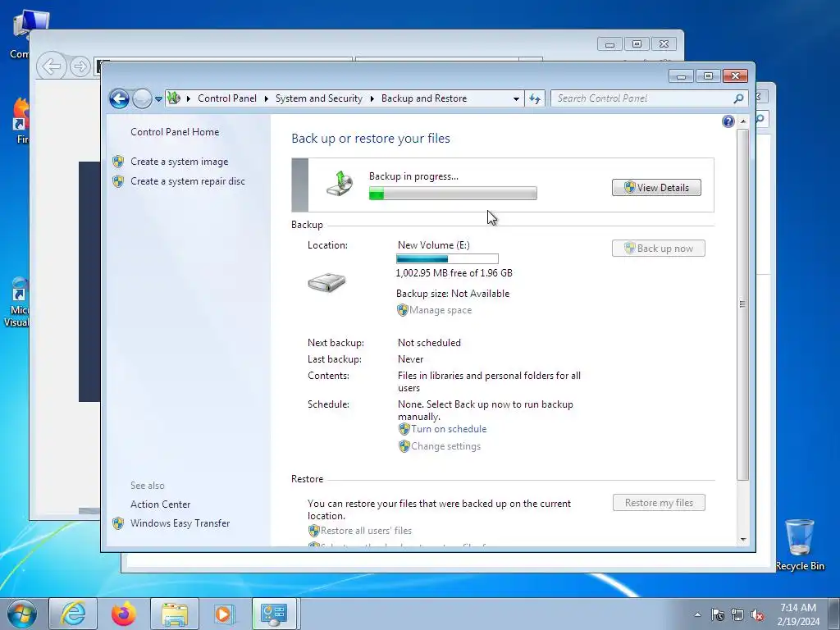Click the backup drive icon with green arrow

340,184
